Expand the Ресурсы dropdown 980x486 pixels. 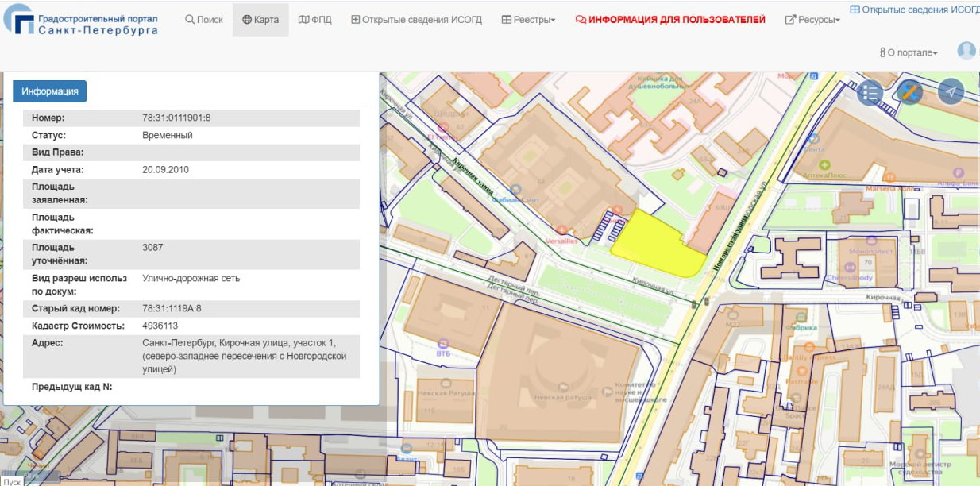(x=812, y=20)
